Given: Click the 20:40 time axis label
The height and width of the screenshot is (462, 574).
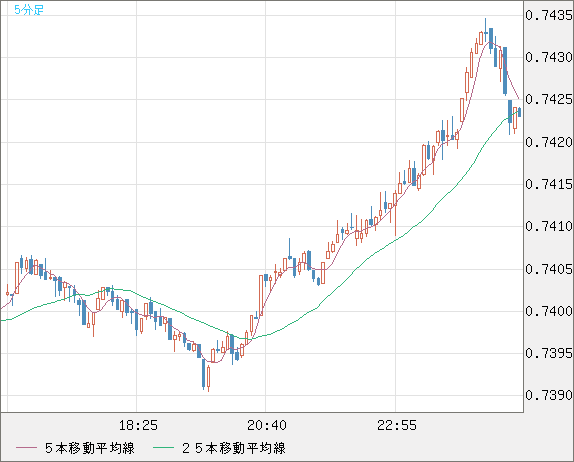Looking at the screenshot, I should click(x=267, y=425).
